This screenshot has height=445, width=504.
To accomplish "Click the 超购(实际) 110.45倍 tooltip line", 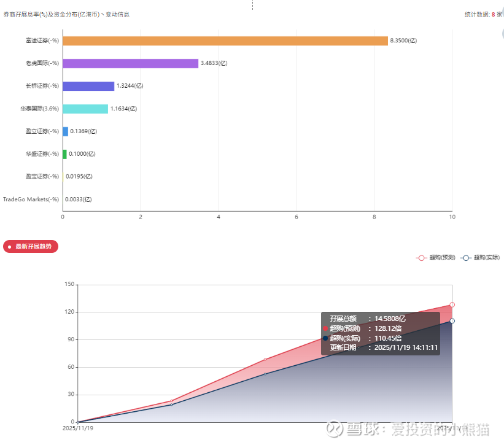I will pos(363,338).
